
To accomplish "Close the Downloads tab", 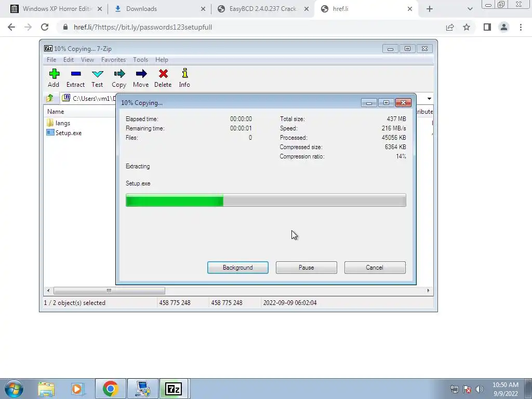I will [203, 9].
